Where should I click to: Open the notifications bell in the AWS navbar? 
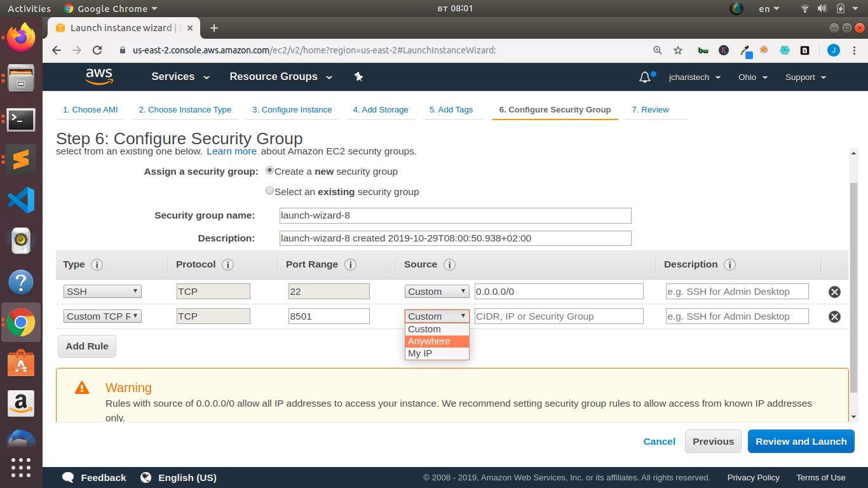[644, 76]
